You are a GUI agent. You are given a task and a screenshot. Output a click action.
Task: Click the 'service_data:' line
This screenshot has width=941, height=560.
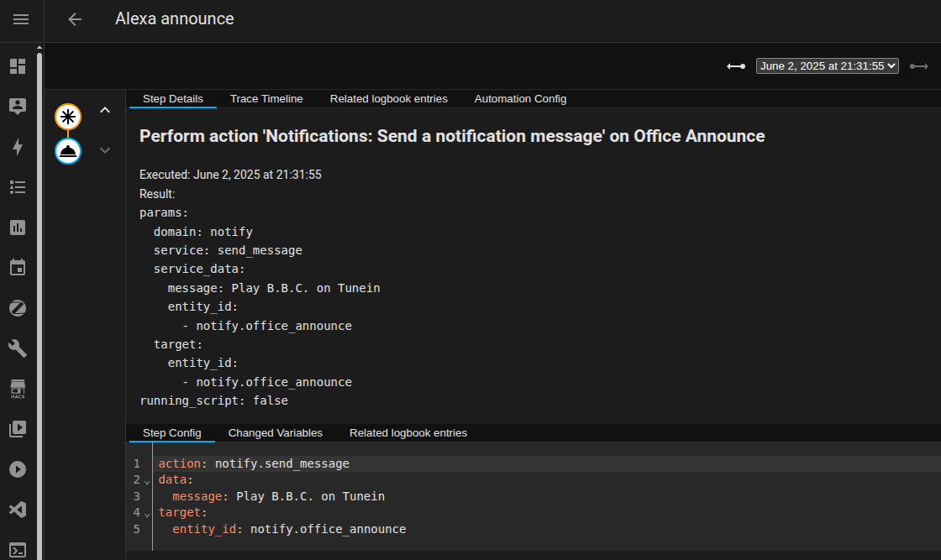(199, 269)
